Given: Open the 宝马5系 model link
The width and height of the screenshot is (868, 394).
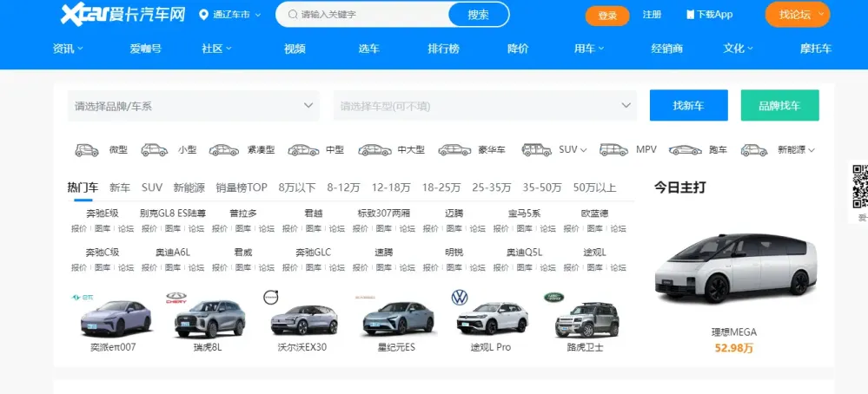Looking at the screenshot, I should [x=524, y=213].
